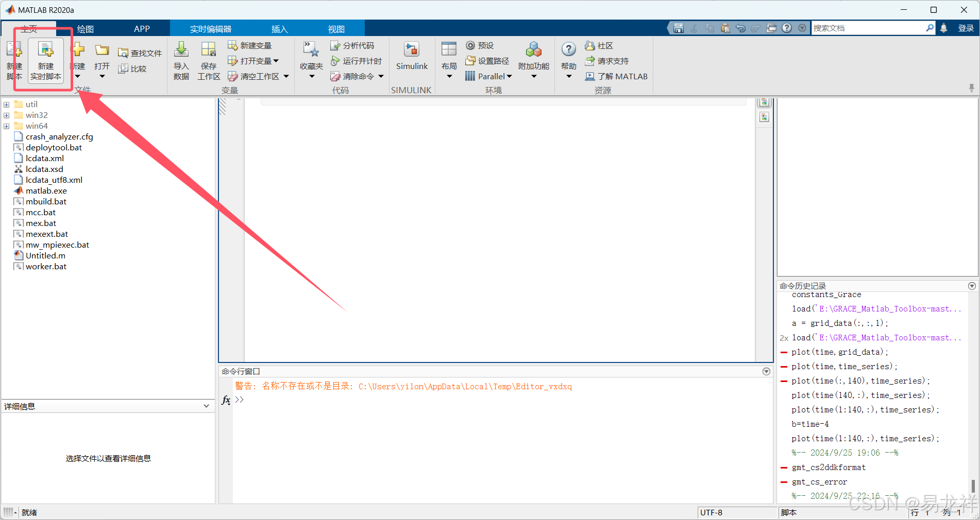
Task: Expand the Open Variable (打开变量) dropdown
Action: [x=276, y=61]
